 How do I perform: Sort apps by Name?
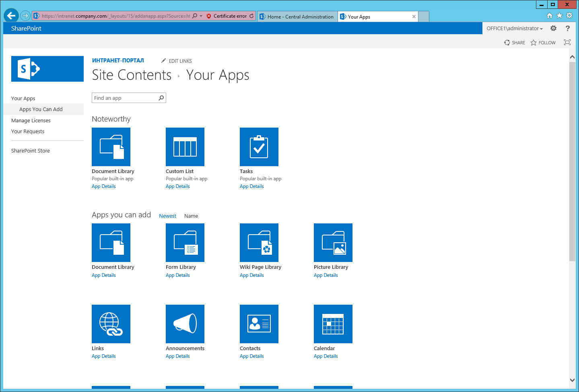click(x=191, y=216)
